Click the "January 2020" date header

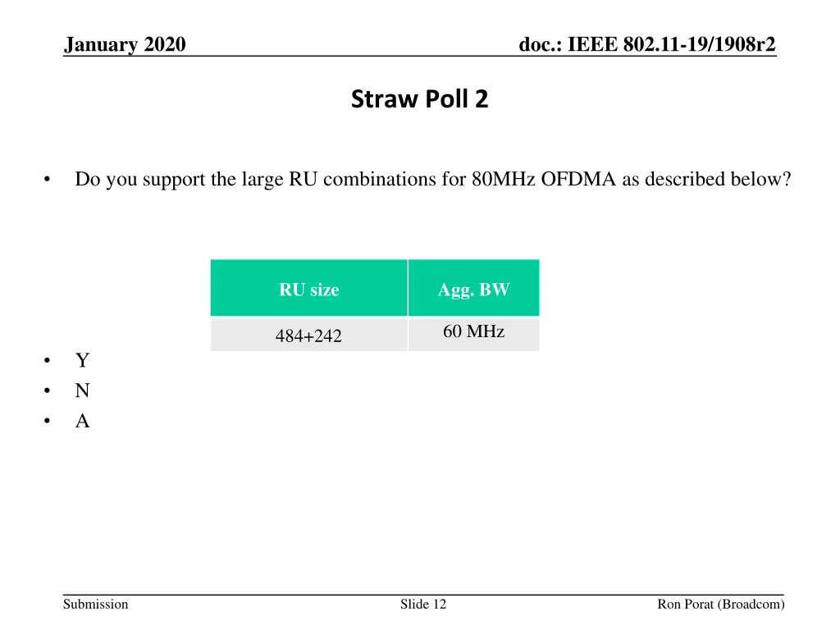click(x=125, y=44)
